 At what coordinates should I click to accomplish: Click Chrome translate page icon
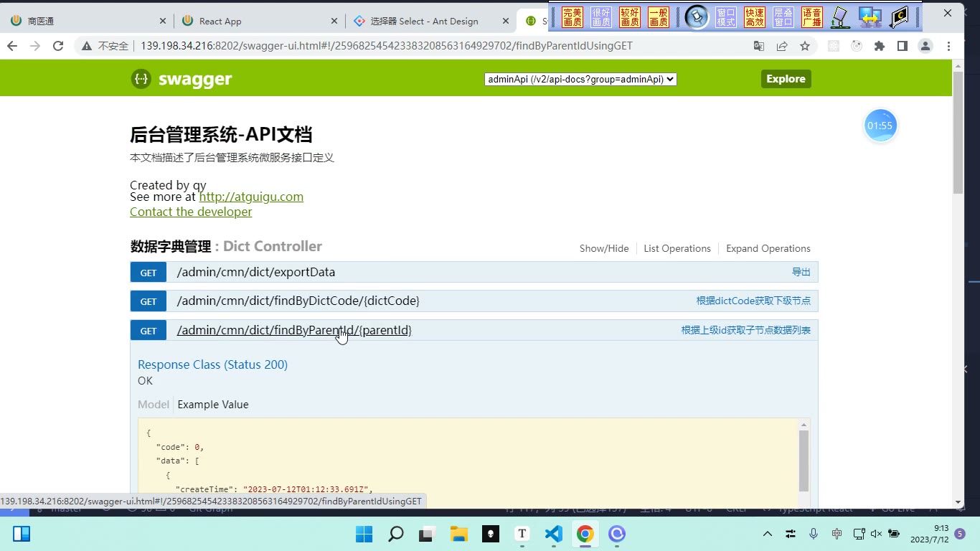point(759,46)
